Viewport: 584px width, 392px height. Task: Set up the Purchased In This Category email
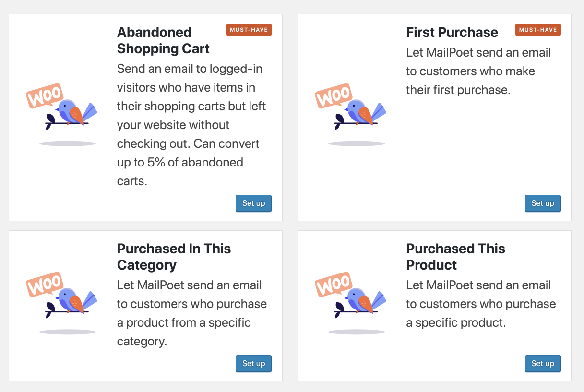tap(253, 364)
